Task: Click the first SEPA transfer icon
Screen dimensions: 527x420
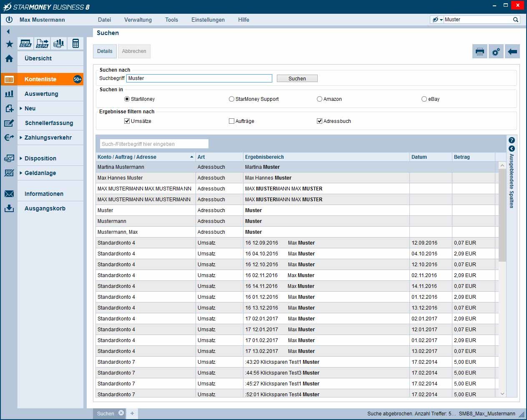Action: click(x=26, y=43)
